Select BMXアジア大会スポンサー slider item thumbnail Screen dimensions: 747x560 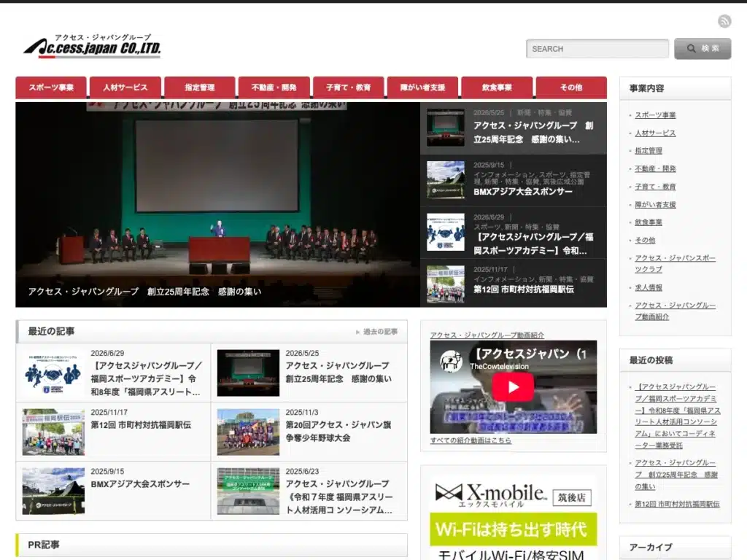point(446,179)
